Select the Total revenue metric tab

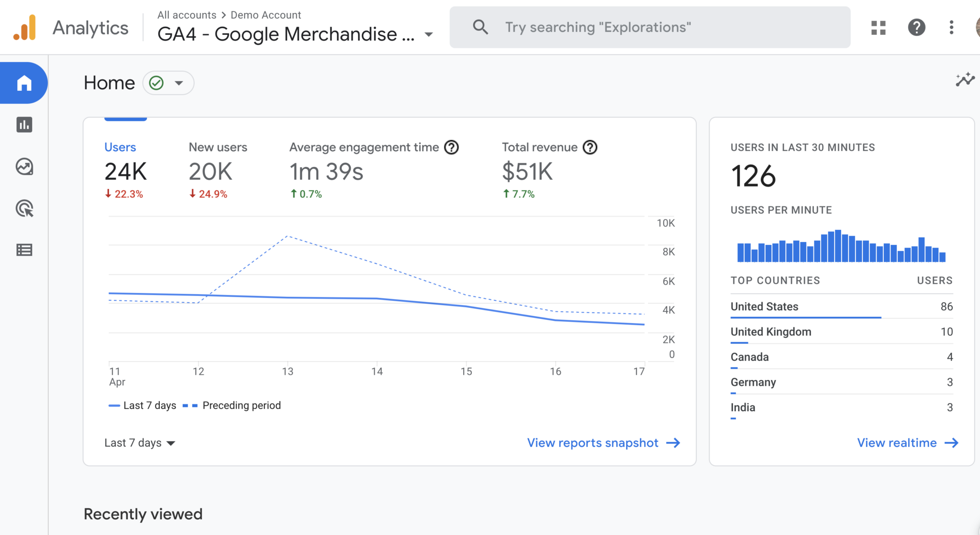click(549, 170)
